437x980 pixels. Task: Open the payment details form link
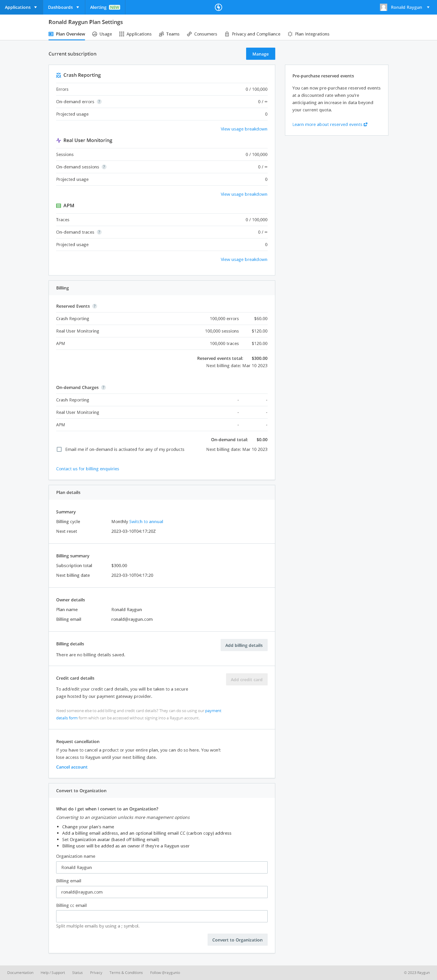[x=213, y=711]
